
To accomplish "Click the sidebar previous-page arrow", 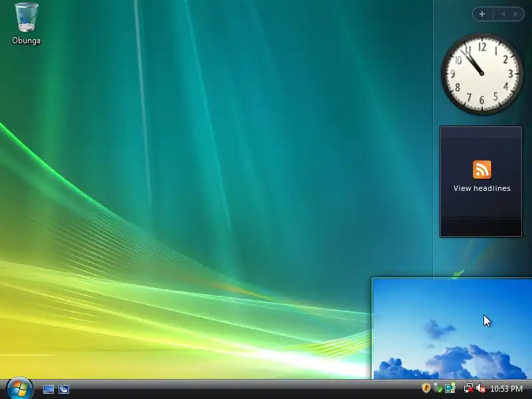I will [x=503, y=14].
